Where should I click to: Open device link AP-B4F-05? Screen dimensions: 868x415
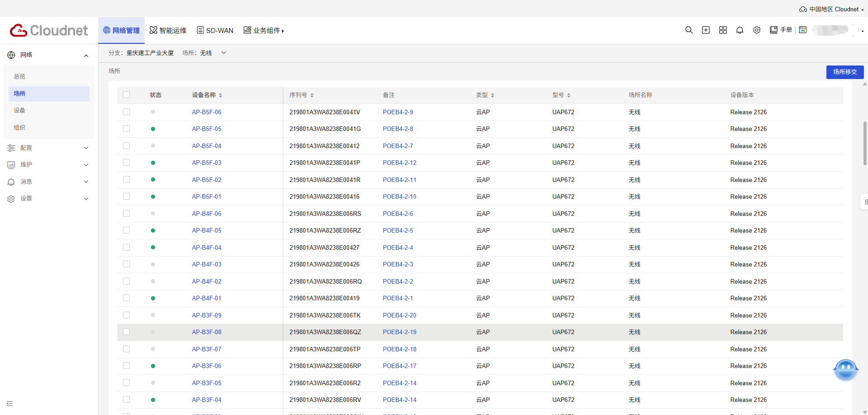[207, 230]
